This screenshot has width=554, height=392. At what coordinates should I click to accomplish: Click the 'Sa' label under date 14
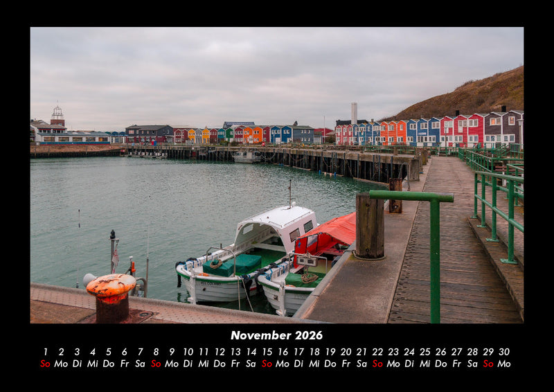[x=251, y=364]
